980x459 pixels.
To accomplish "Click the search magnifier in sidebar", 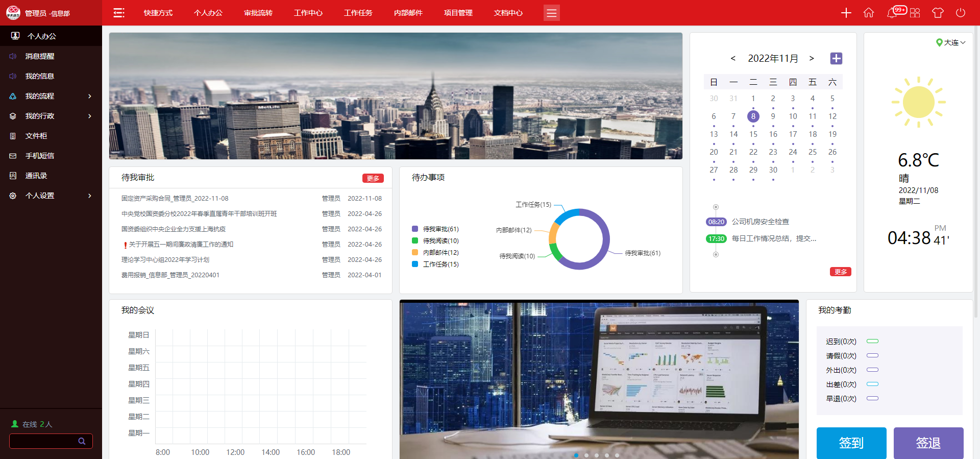I will coord(82,441).
